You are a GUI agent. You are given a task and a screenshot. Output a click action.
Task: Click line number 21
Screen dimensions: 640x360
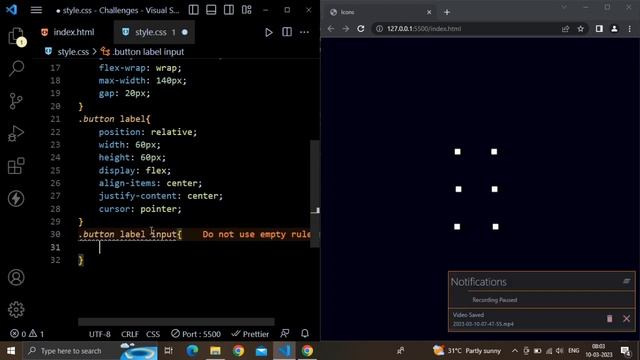tap(55, 119)
